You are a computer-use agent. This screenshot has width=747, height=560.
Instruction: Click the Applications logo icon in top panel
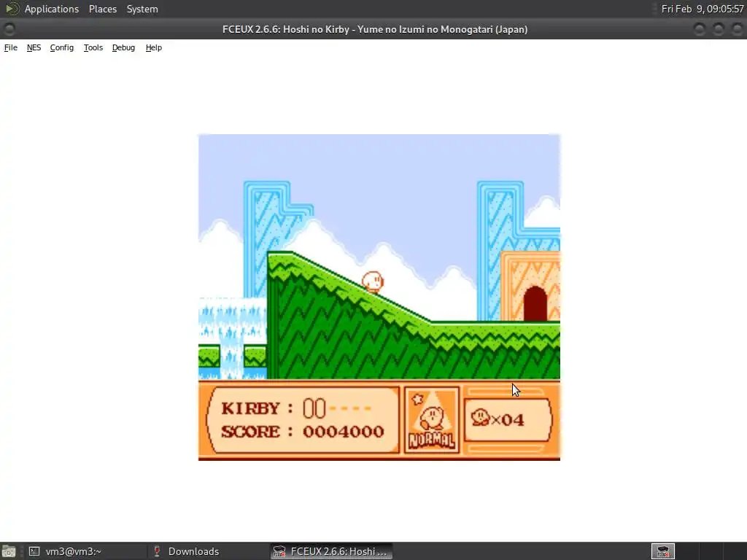12,9
